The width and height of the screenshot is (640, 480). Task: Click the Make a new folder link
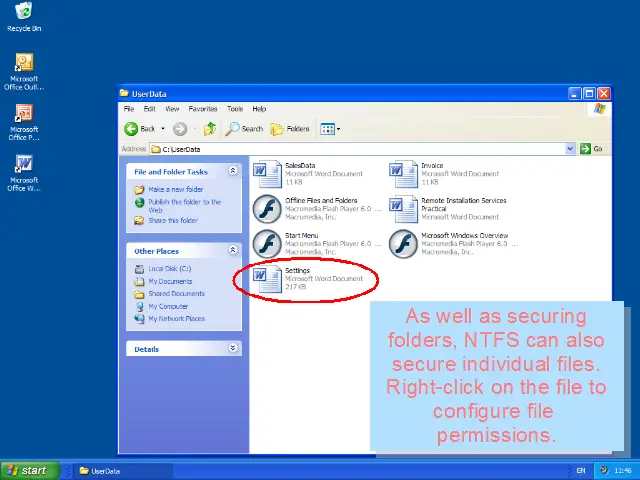[x=175, y=189]
